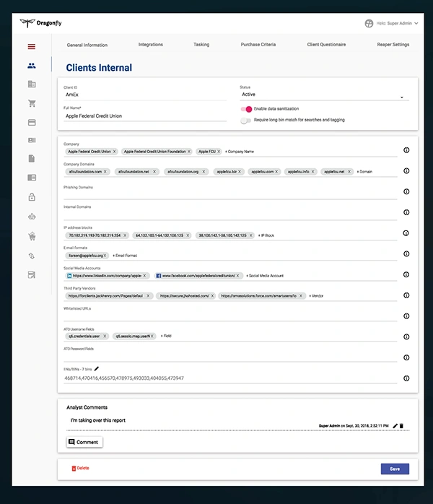The width and height of the screenshot is (433, 504).
Task: Remove the Apple FCU company chip
Action: pyautogui.click(x=219, y=152)
